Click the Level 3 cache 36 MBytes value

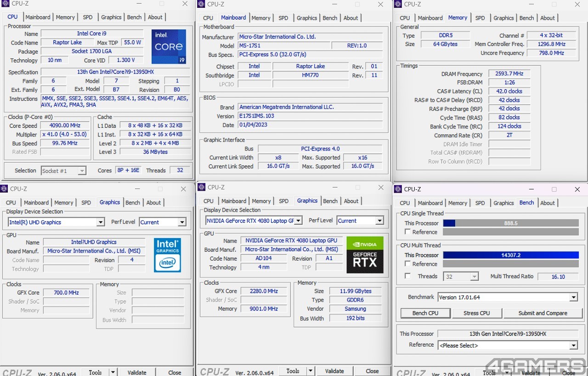155,152
